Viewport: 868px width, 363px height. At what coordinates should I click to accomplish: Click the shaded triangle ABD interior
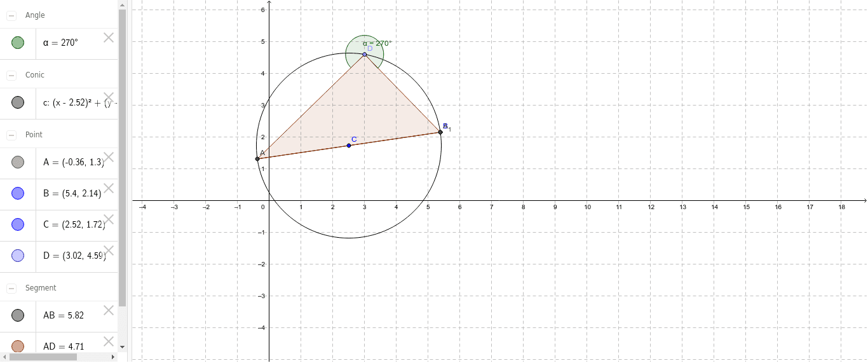(353, 108)
